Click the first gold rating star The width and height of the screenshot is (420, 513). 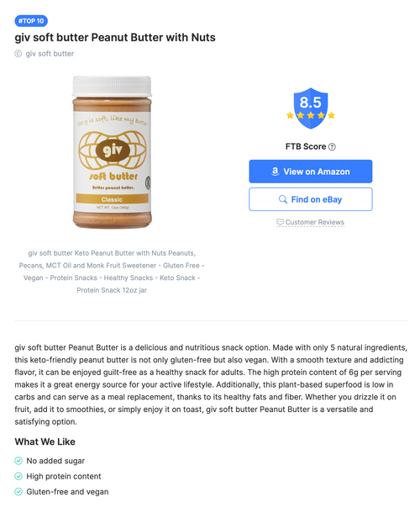click(290, 115)
